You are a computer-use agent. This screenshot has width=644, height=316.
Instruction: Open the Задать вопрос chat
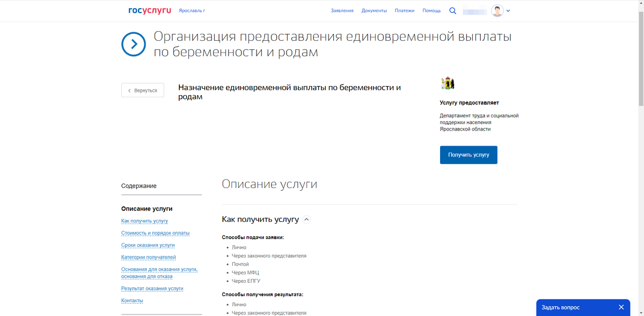(561, 307)
